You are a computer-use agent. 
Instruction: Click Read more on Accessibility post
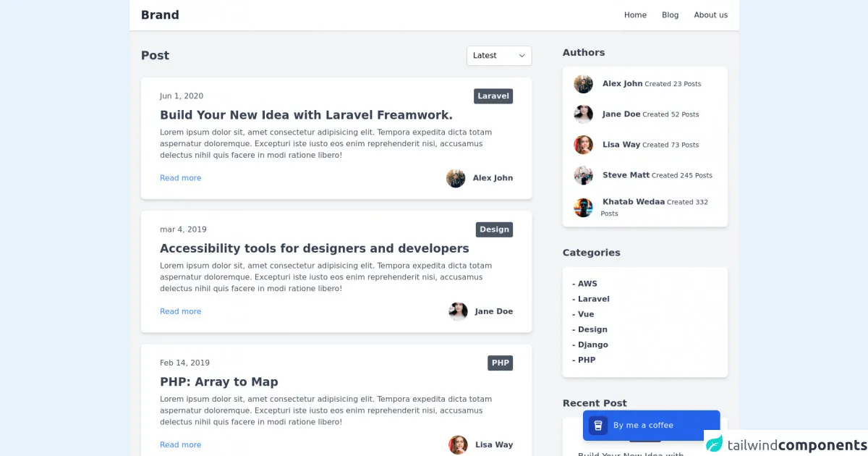(x=180, y=311)
